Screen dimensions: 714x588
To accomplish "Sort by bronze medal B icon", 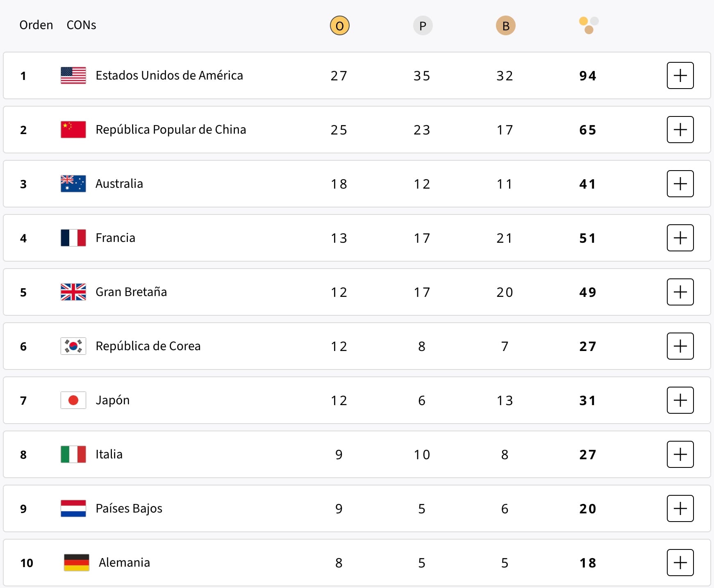I will pos(505,25).
